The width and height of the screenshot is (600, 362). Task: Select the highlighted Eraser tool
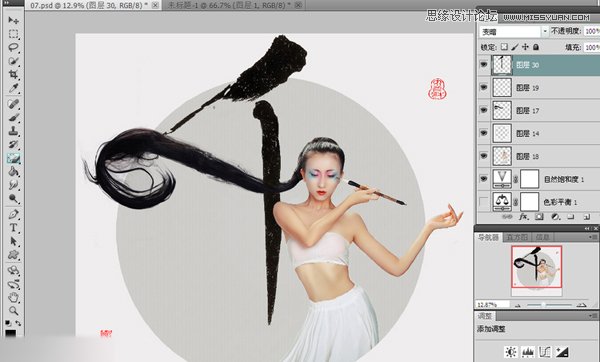(13, 158)
